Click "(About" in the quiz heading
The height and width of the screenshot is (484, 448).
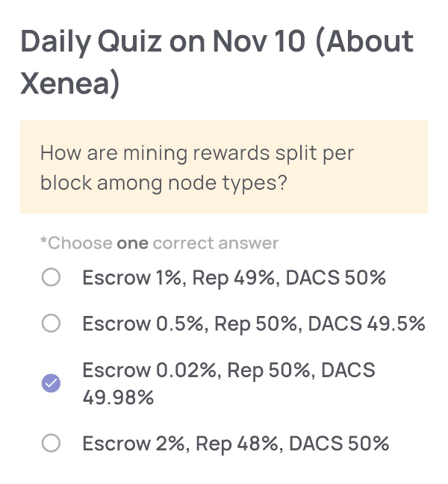click(x=364, y=42)
